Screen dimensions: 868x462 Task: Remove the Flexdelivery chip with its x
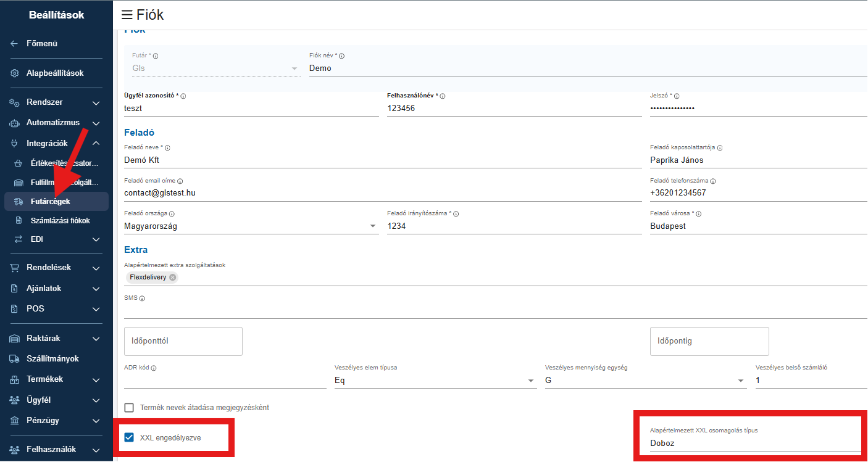[172, 278]
